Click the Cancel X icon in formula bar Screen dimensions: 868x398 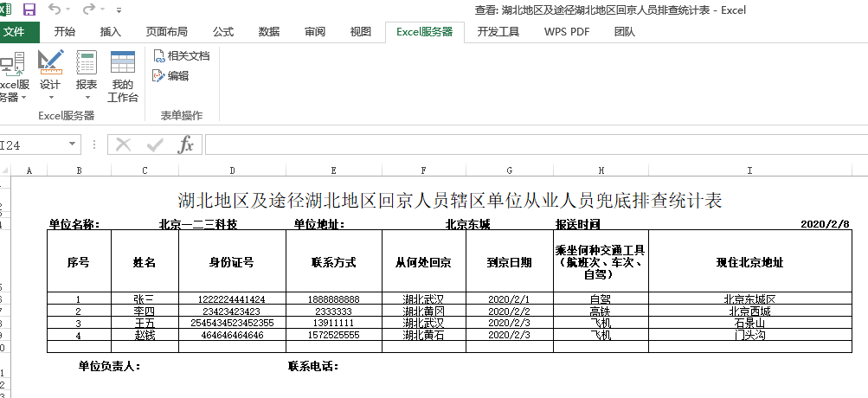[124, 145]
